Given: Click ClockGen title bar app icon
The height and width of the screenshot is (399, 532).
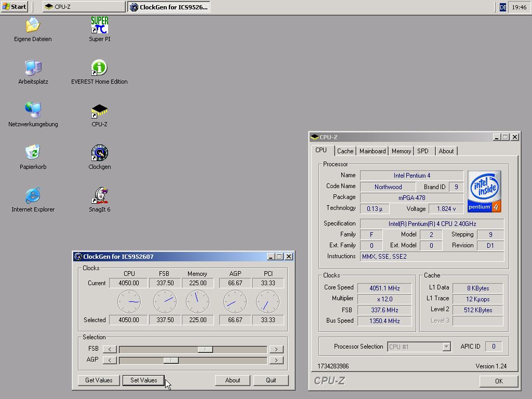Looking at the screenshot, I should click(x=78, y=257).
